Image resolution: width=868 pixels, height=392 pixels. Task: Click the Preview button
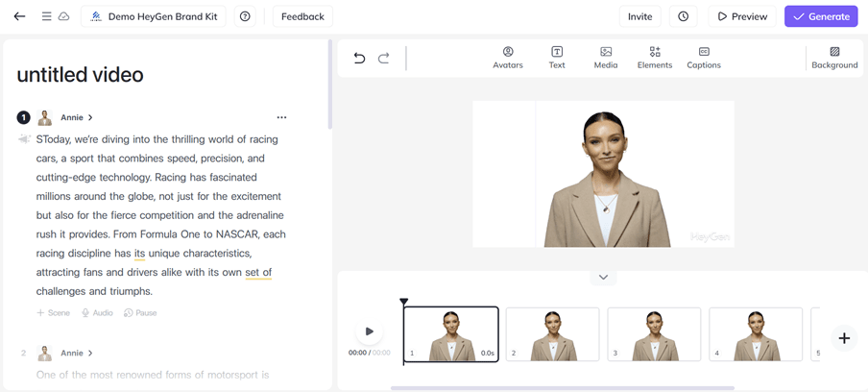tap(742, 16)
